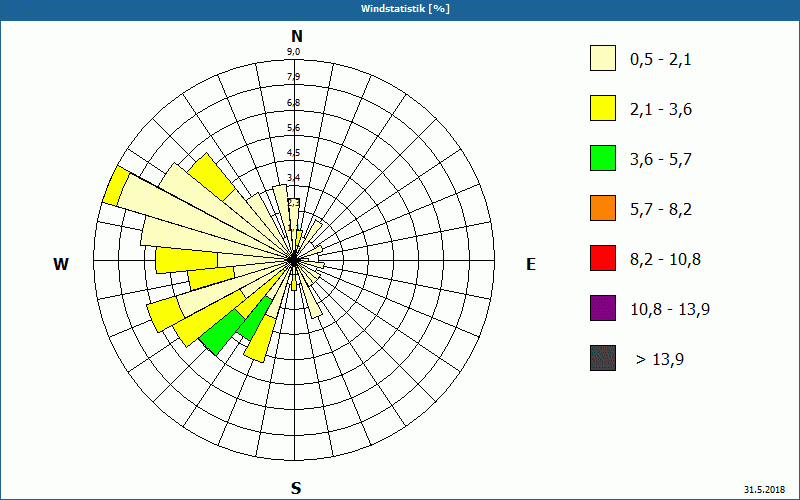Click the dark gray > 13,9 legend swatch
This screenshot has width=800, height=500.
tap(603, 358)
